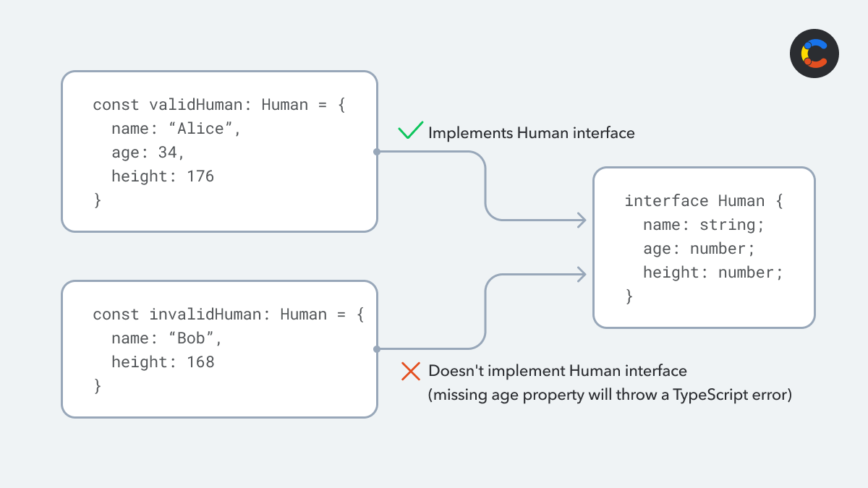Click the "const invalidHuman: Human = {" line

click(x=229, y=314)
